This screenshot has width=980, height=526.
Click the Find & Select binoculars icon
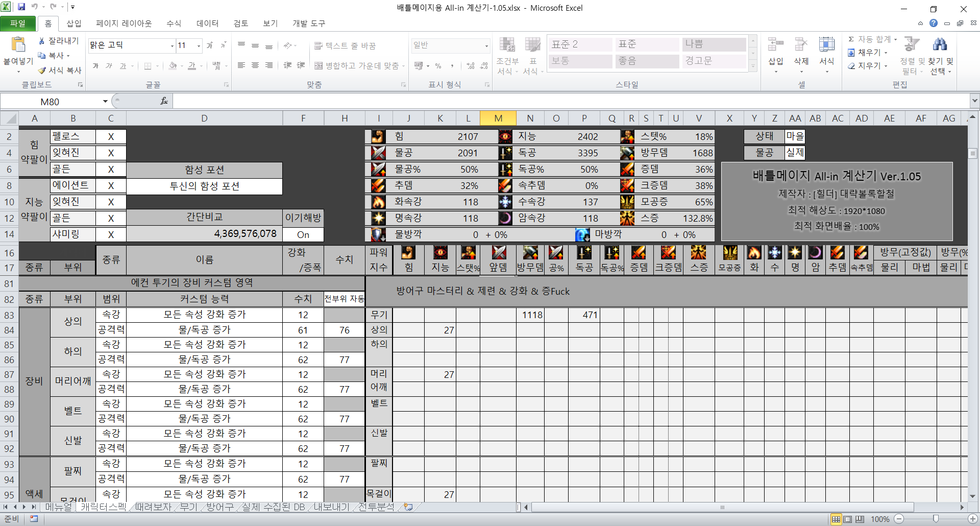pos(940,45)
